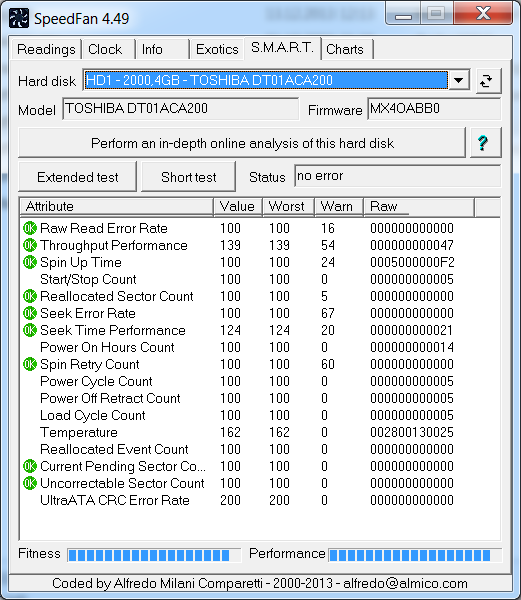Click the refresh hard disk list icon
Viewport: 521px width, 600px height.
488,81
